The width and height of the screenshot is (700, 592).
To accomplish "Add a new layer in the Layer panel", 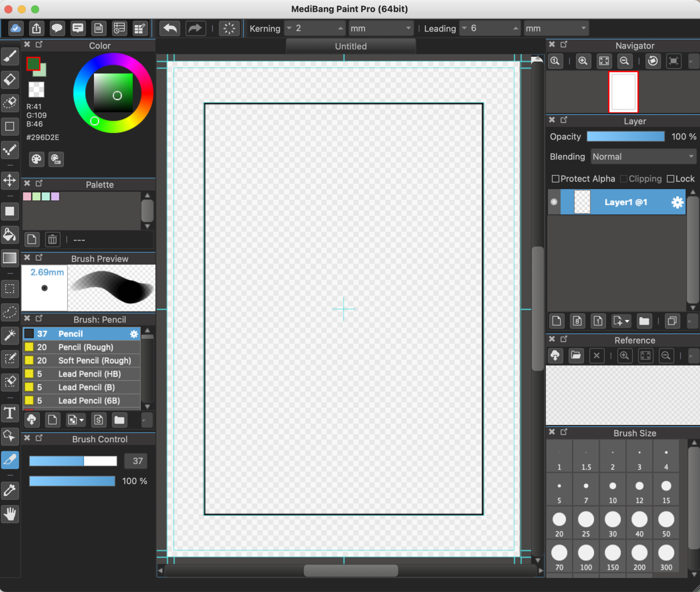I will [x=556, y=321].
